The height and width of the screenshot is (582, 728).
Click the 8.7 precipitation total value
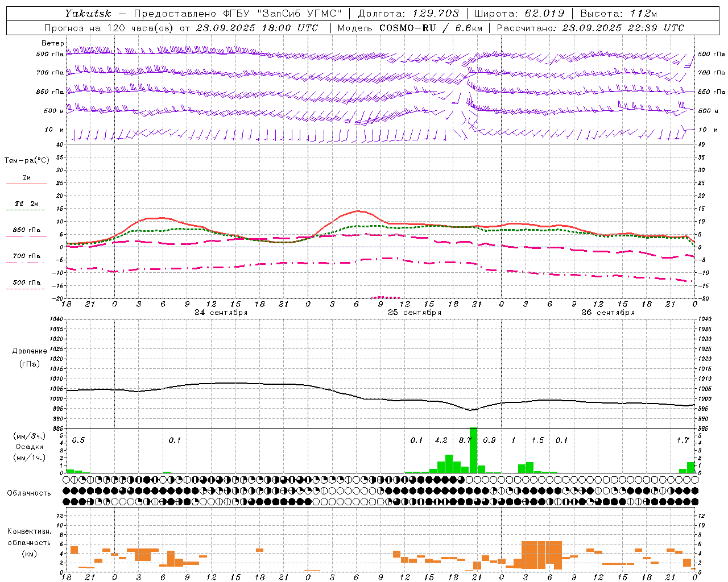[x=465, y=440]
